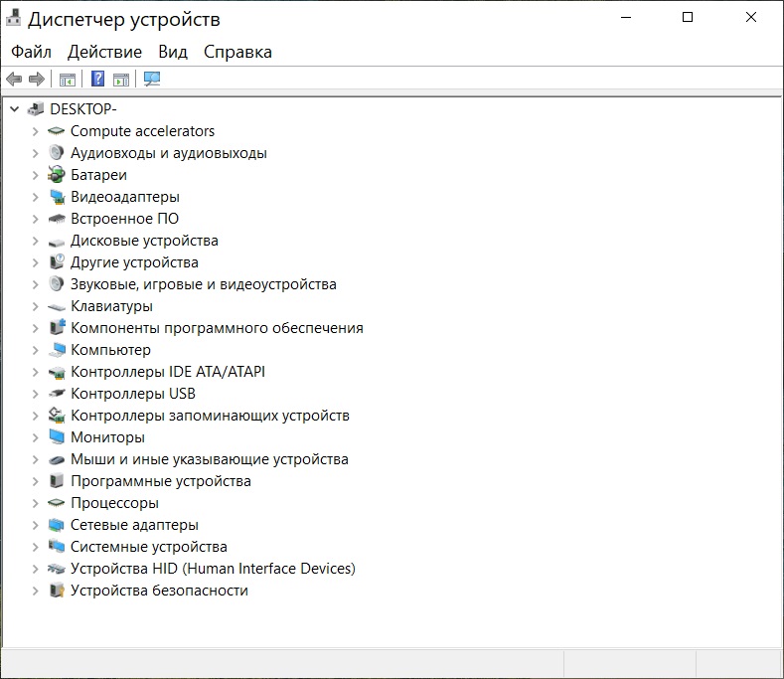Open the Действие menu
The width and height of the screenshot is (784, 679).
pyautogui.click(x=104, y=52)
